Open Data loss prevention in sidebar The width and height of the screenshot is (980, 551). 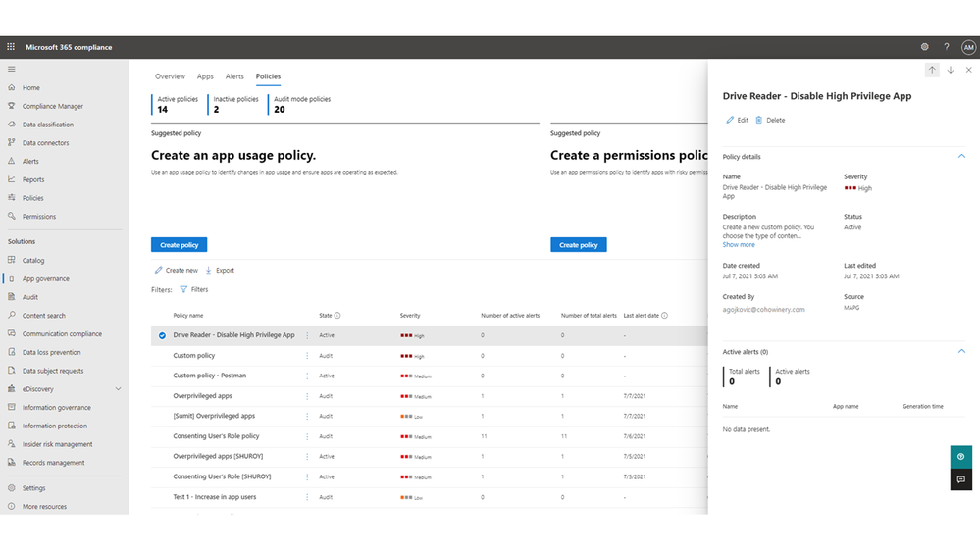51,352
